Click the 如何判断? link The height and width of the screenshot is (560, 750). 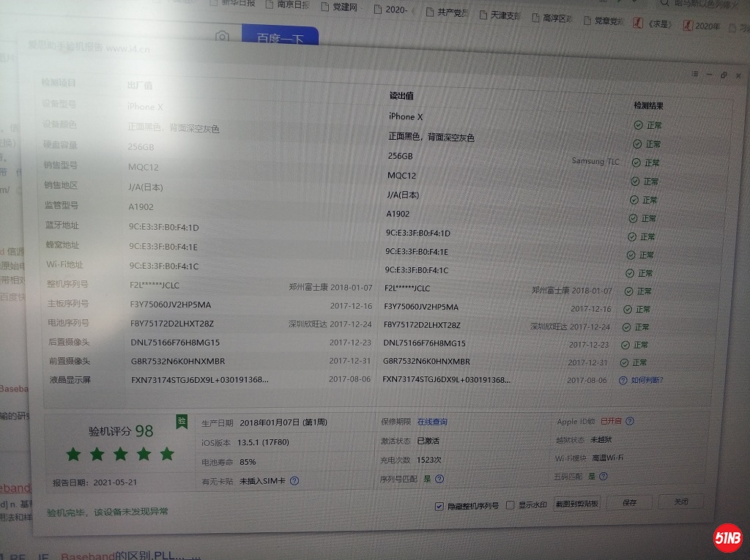[x=647, y=381]
